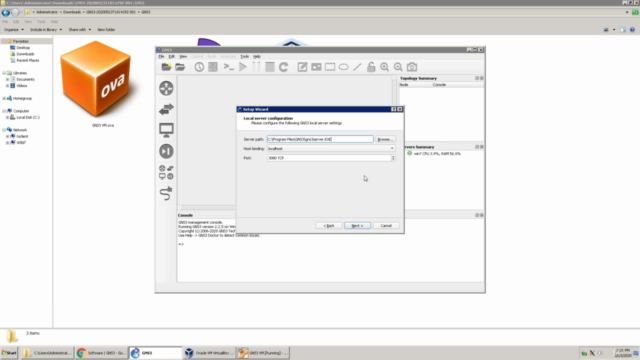Viewport: 640px width, 360px height.
Task: Stop all nodes with the stop icon
Action: 270,67
